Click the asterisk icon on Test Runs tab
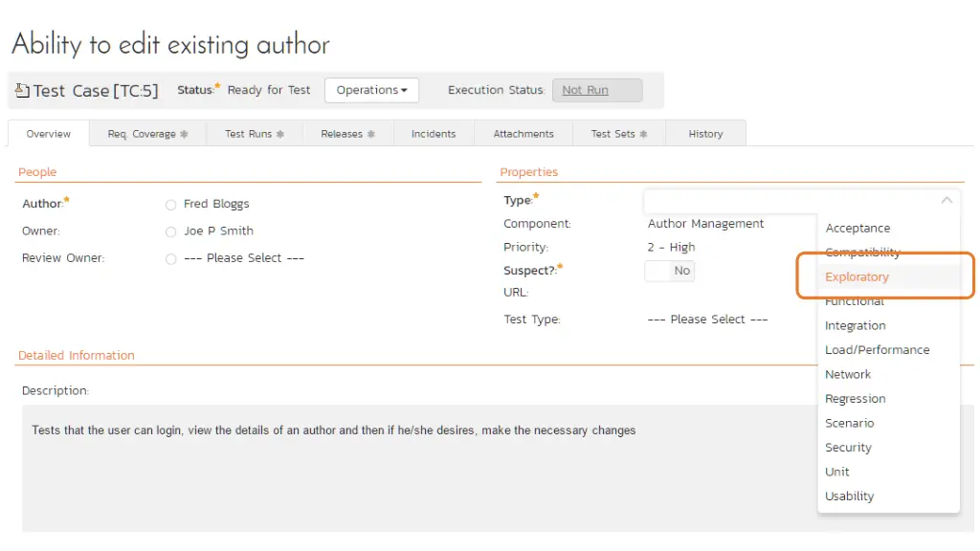 tap(280, 134)
